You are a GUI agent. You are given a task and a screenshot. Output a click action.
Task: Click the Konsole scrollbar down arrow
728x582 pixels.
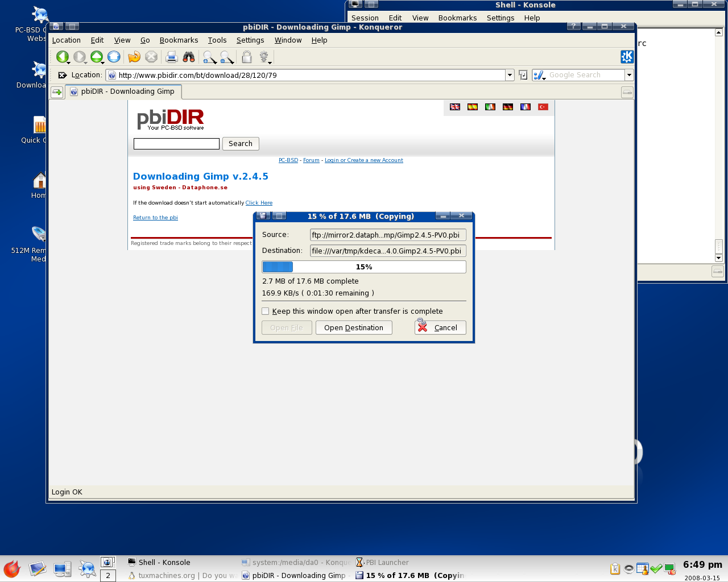(718, 258)
